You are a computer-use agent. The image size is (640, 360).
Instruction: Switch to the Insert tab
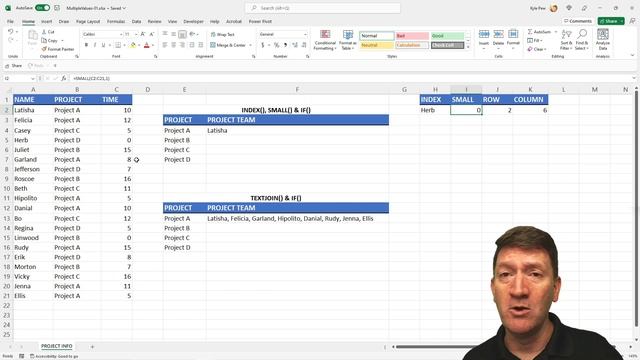[x=46, y=21]
